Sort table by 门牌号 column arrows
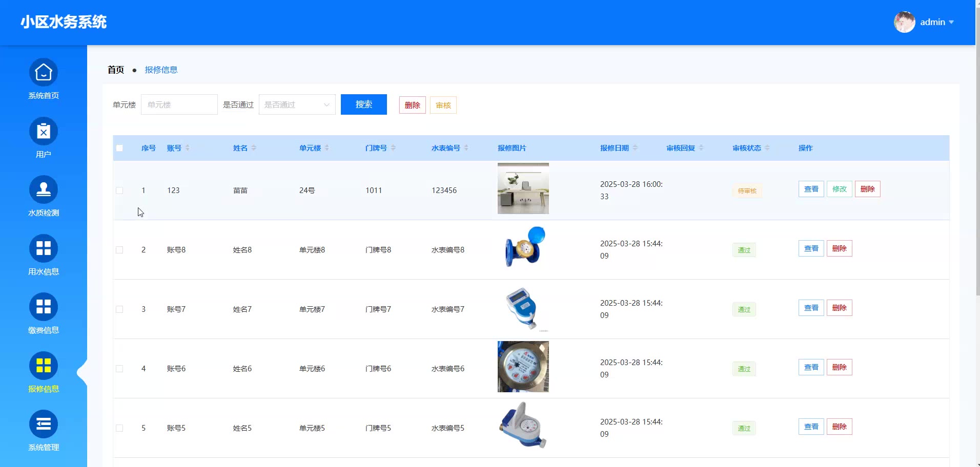980x467 pixels. [393, 148]
